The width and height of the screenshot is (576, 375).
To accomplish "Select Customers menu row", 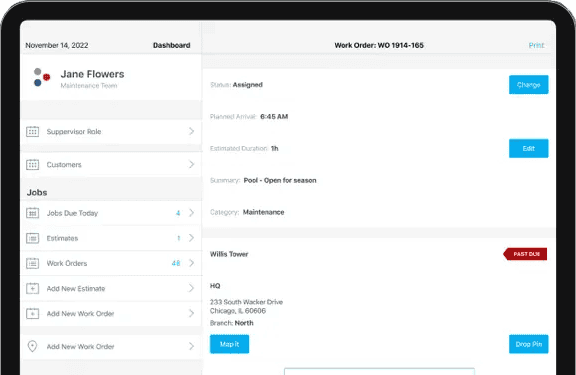I will 111,165.
